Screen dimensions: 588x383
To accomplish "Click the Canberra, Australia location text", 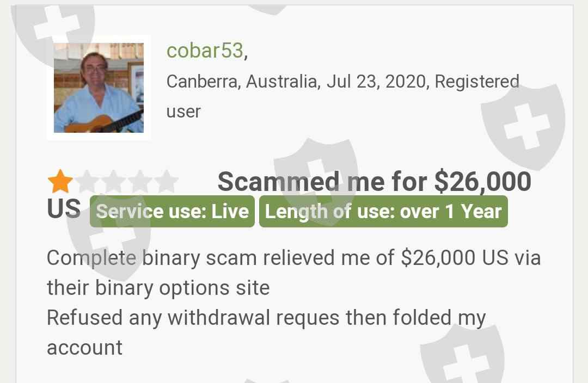I will coord(243,81).
